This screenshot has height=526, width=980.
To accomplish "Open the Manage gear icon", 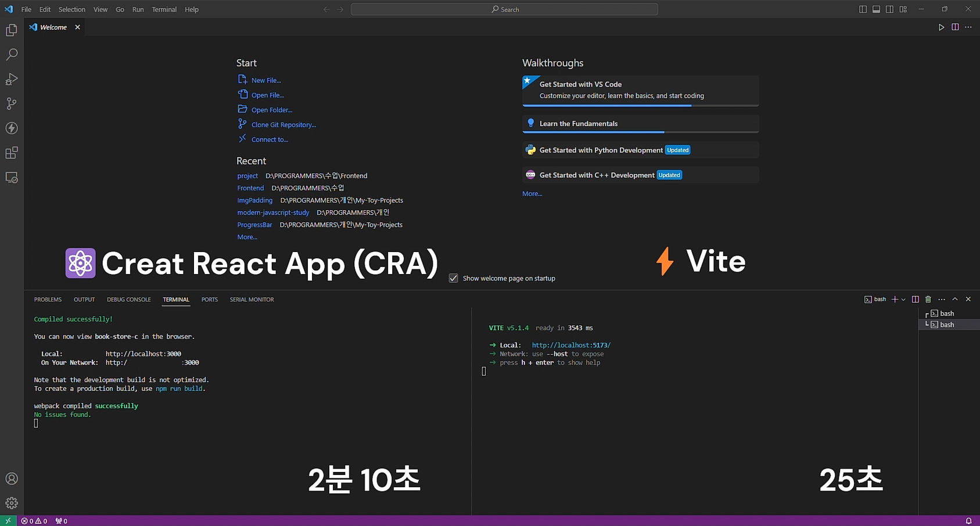I will (12, 503).
